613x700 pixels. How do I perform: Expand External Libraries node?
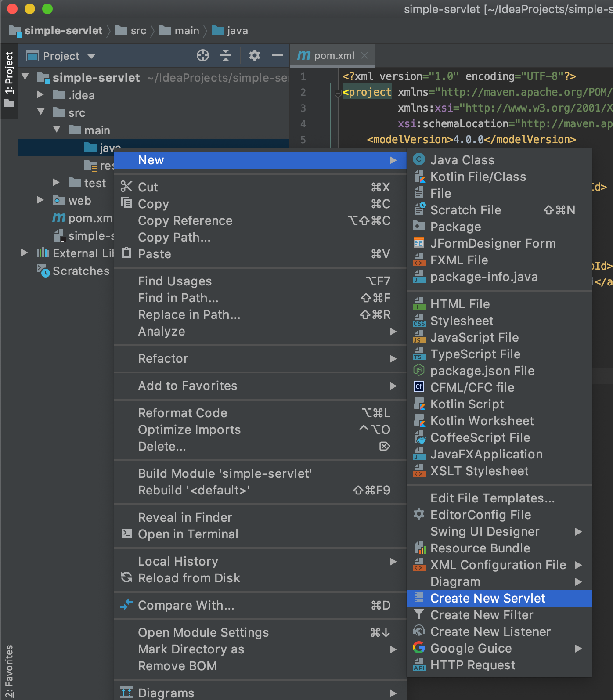pos(25,253)
